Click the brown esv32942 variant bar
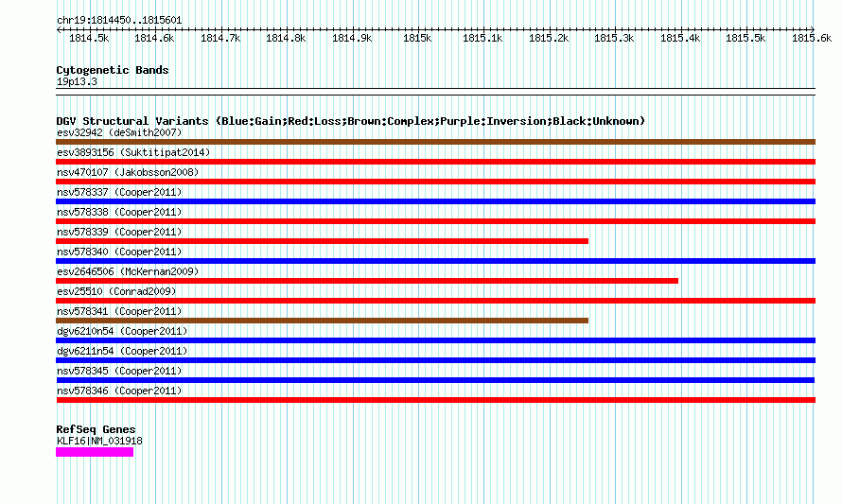842x504 pixels. click(435, 142)
